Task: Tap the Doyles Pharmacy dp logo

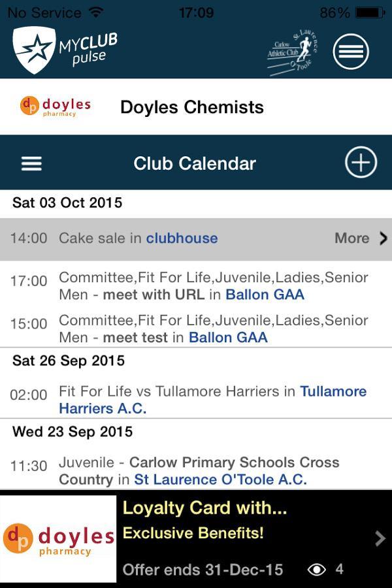Action: click(x=29, y=106)
